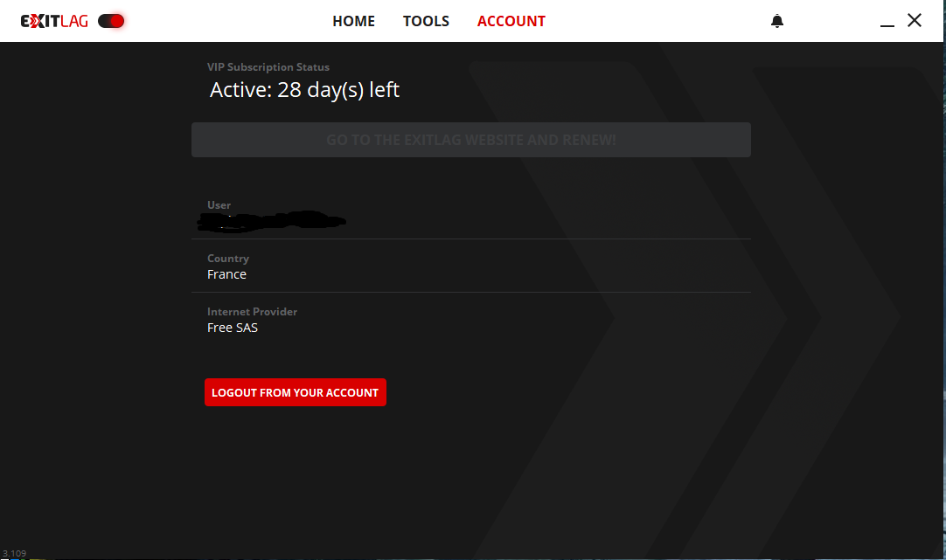946x560 pixels.
Task: Minimize the ExitLag window
Action: (x=887, y=22)
